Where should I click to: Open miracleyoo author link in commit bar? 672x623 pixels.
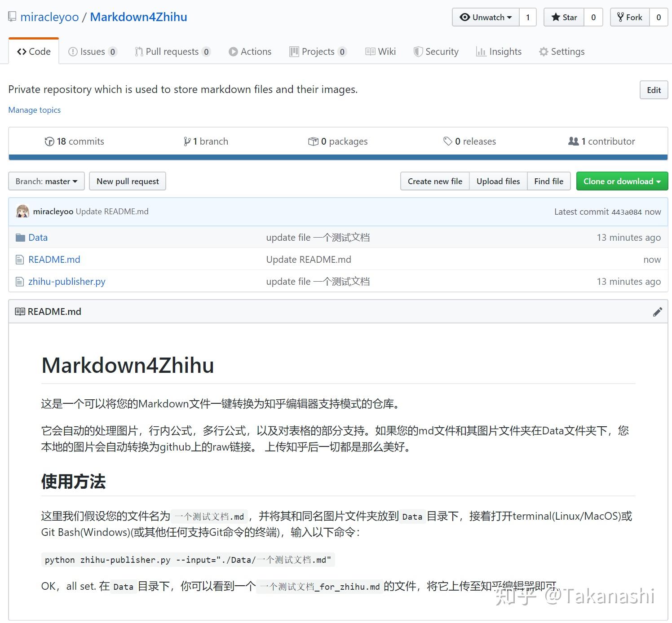pyautogui.click(x=53, y=212)
